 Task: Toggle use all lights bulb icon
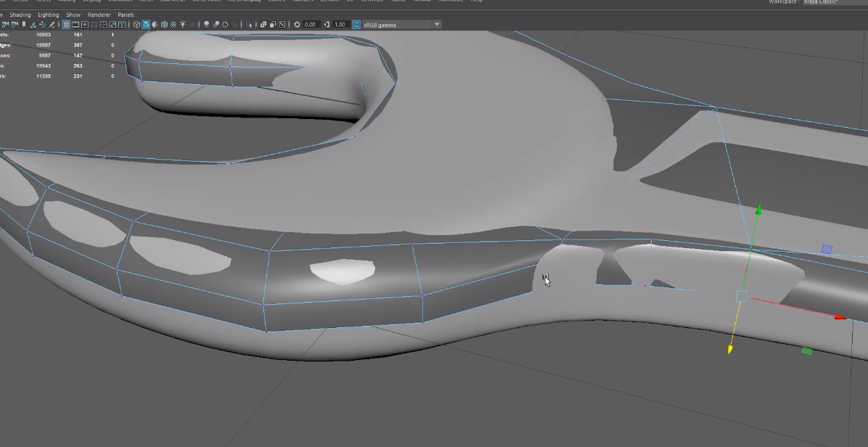click(182, 25)
